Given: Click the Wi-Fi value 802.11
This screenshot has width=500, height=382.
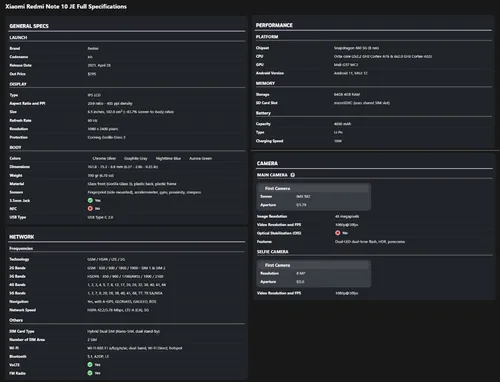Looking at the screenshot, I should [135, 348].
